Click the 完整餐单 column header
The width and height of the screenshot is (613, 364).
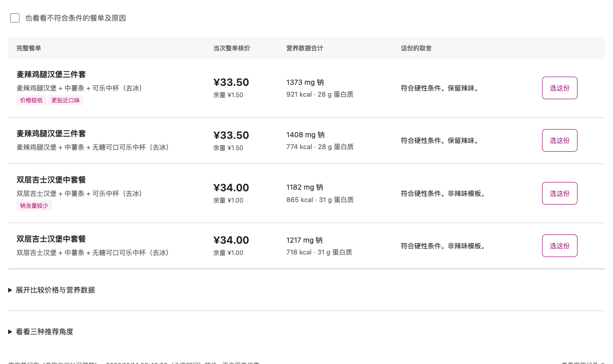28,48
